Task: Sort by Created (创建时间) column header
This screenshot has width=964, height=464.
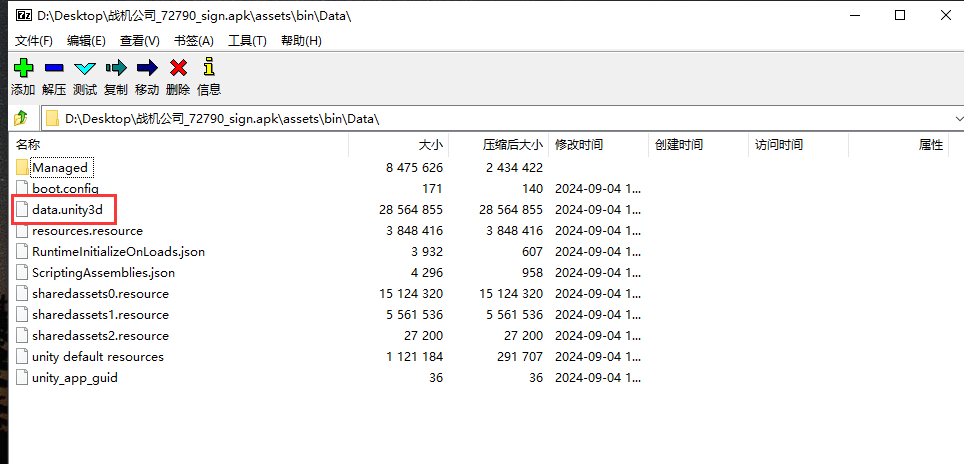Action: point(698,145)
